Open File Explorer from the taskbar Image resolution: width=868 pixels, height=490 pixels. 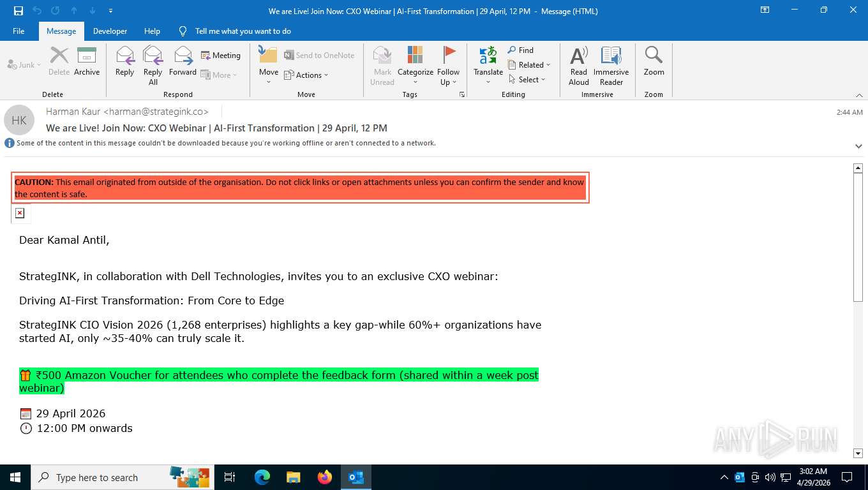point(293,477)
